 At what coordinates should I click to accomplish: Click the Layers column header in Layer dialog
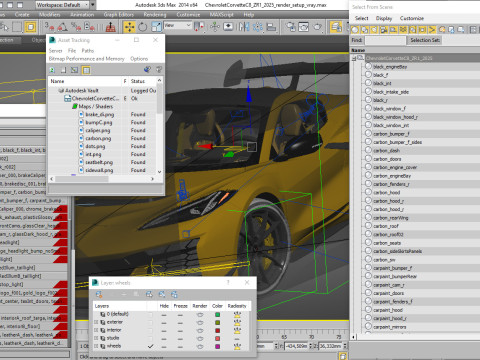(x=102, y=306)
